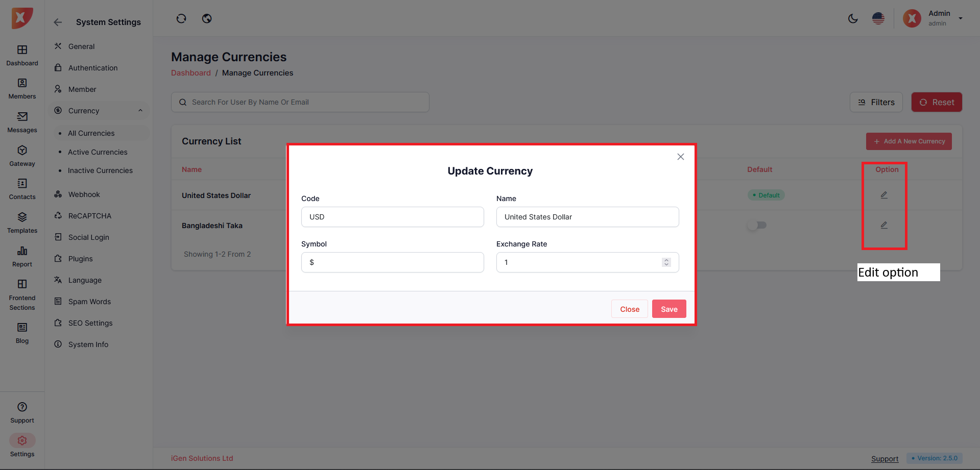The width and height of the screenshot is (980, 470).
Task: Click the globe icon in top bar
Action: (x=207, y=19)
